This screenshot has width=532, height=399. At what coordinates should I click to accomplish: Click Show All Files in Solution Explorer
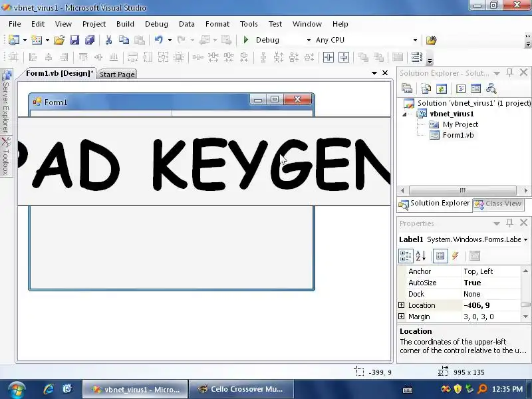[426, 89]
